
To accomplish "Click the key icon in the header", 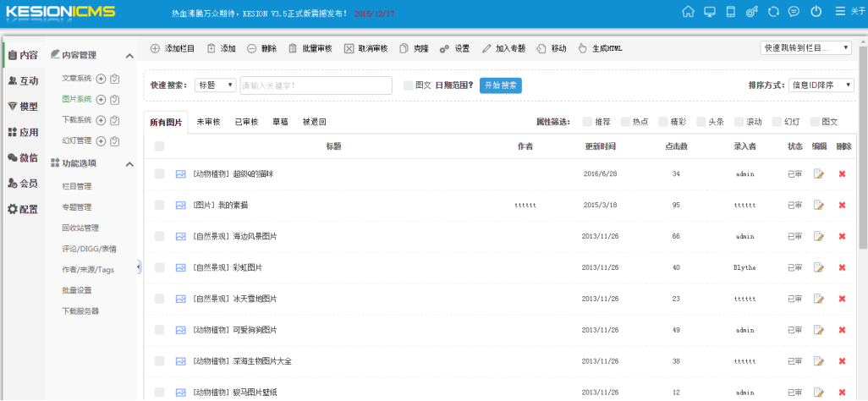I will pyautogui.click(x=751, y=12).
